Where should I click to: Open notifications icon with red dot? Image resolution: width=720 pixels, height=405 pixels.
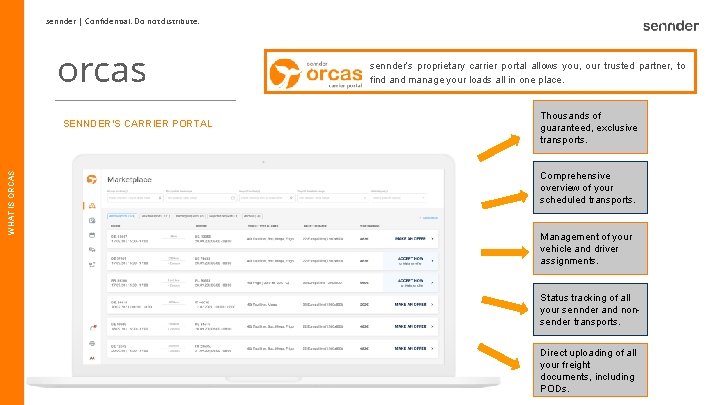[x=93, y=327]
